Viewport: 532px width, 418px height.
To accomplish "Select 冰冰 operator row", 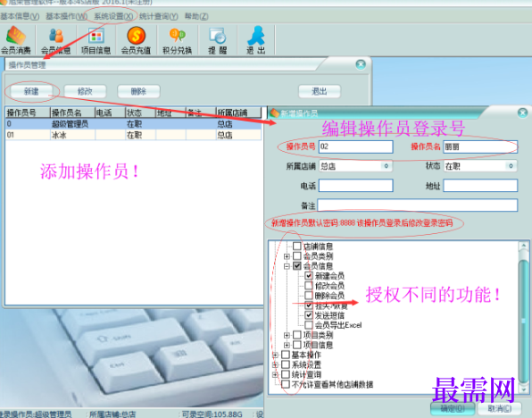I will (133, 135).
